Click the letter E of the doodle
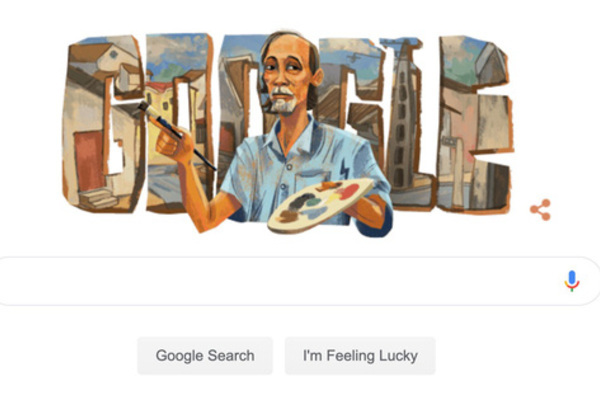 coord(474,123)
